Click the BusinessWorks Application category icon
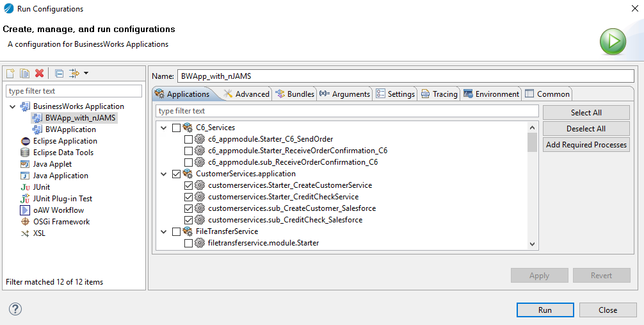 [26, 106]
